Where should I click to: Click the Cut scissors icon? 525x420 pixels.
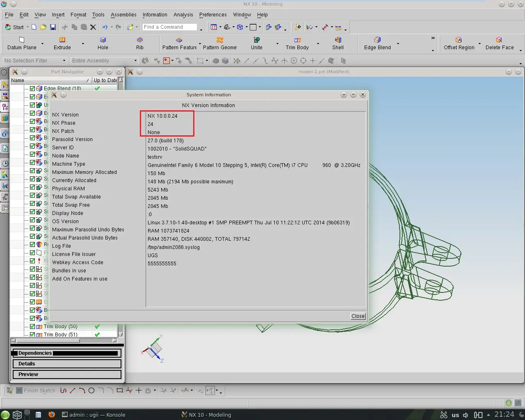(65, 27)
